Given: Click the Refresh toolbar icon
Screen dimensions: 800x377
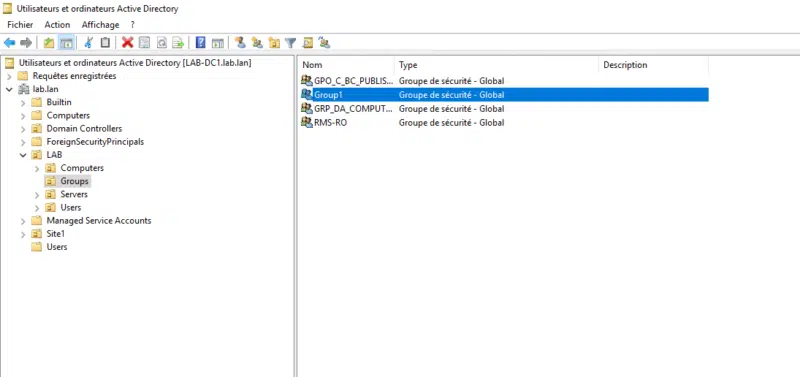Looking at the screenshot, I should coord(161,43).
